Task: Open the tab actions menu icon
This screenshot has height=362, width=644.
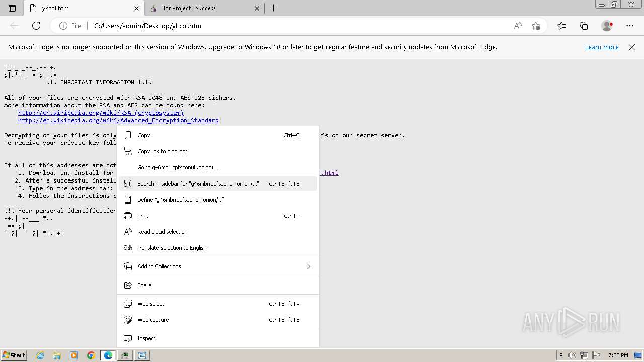Action: (x=12, y=8)
